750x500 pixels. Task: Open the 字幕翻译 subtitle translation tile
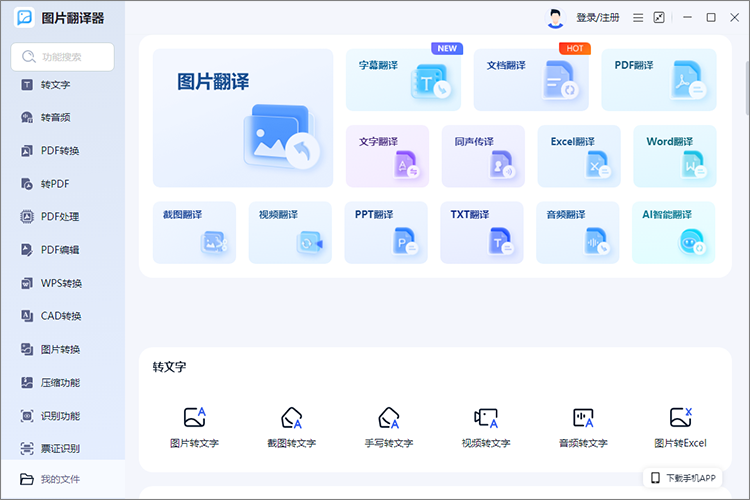[403, 80]
